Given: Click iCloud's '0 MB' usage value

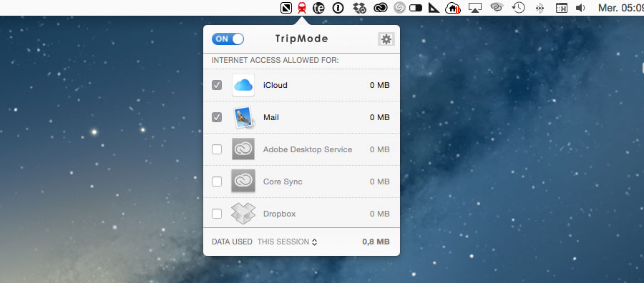Looking at the screenshot, I should pos(379,85).
